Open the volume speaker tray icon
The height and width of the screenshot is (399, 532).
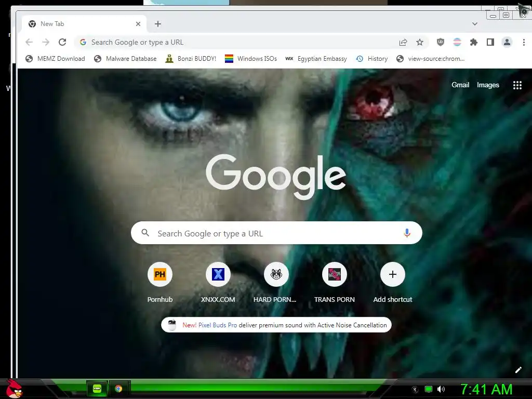[441, 389]
